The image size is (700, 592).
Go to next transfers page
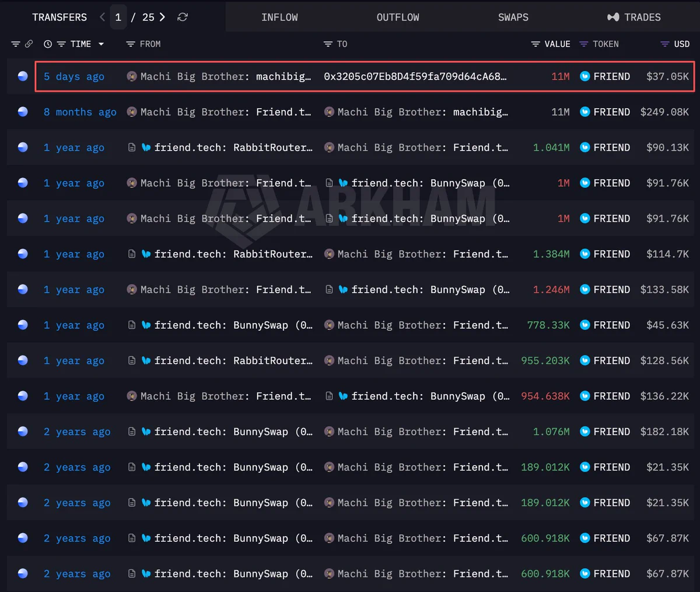(x=162, y=17)
